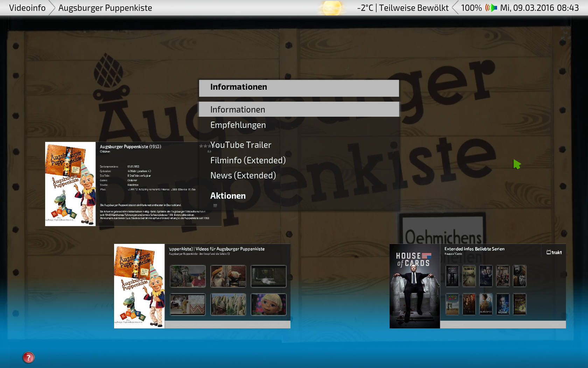This screenshot has height=368, width=588.
Task: Click the -2°C Teilweise Bewölkt weather text
Action: pyautogui.click(x=402, y=8)
